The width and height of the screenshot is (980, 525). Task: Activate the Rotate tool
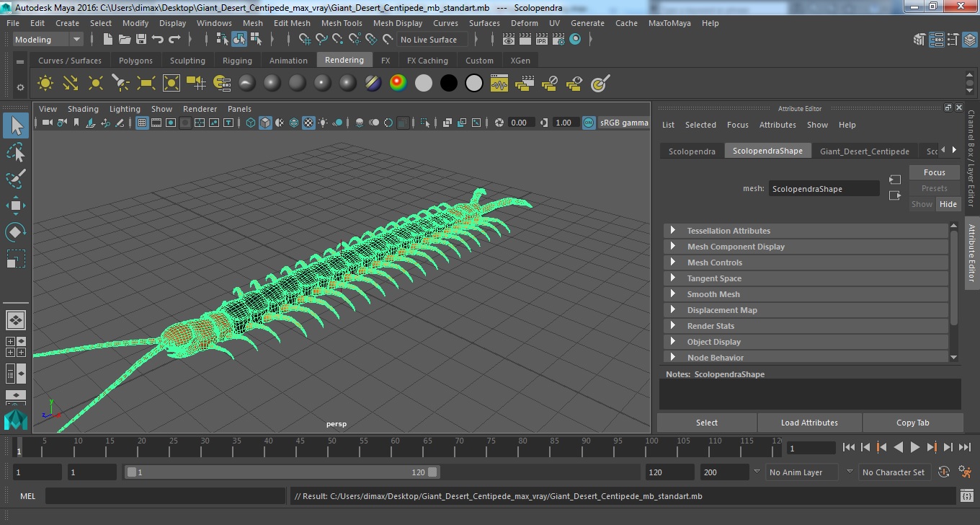(16, 232)
